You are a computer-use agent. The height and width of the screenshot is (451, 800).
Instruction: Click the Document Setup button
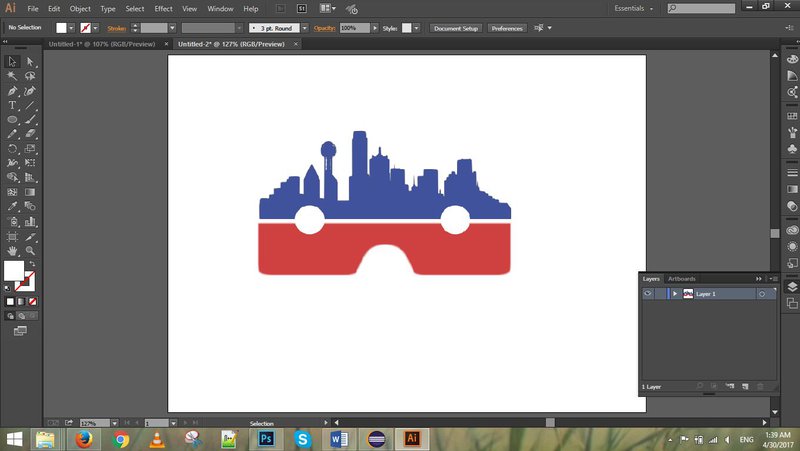(x=456, y=28)
